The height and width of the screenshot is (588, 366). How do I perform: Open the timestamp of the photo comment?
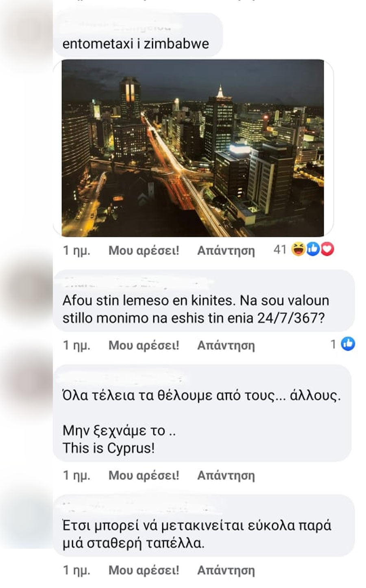(x=76, y=251)
